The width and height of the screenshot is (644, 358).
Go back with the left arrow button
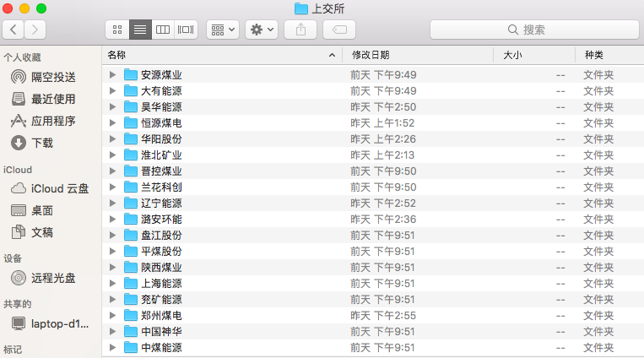14,30
